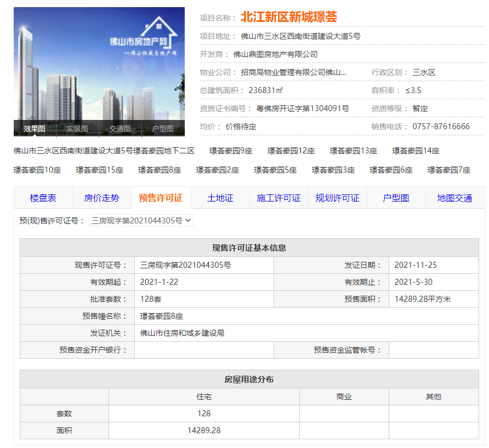Switch to the 土地证 tab
The image size is (489, 448).
click(220, 198)
